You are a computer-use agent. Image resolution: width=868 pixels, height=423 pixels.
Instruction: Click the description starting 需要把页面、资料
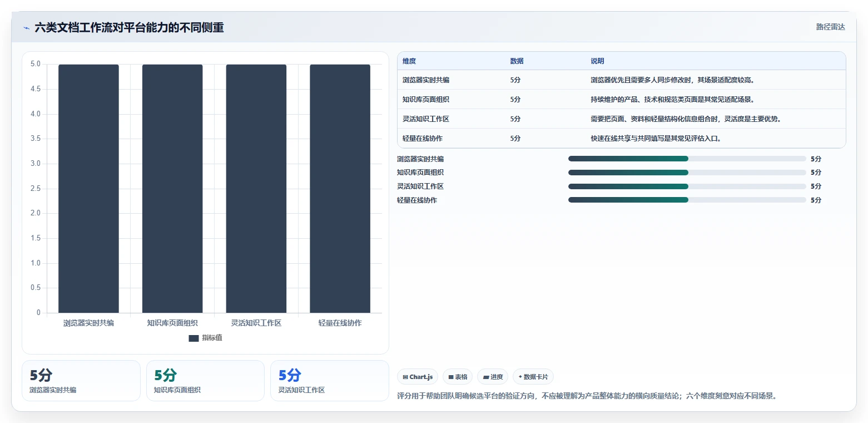(686, 119)
